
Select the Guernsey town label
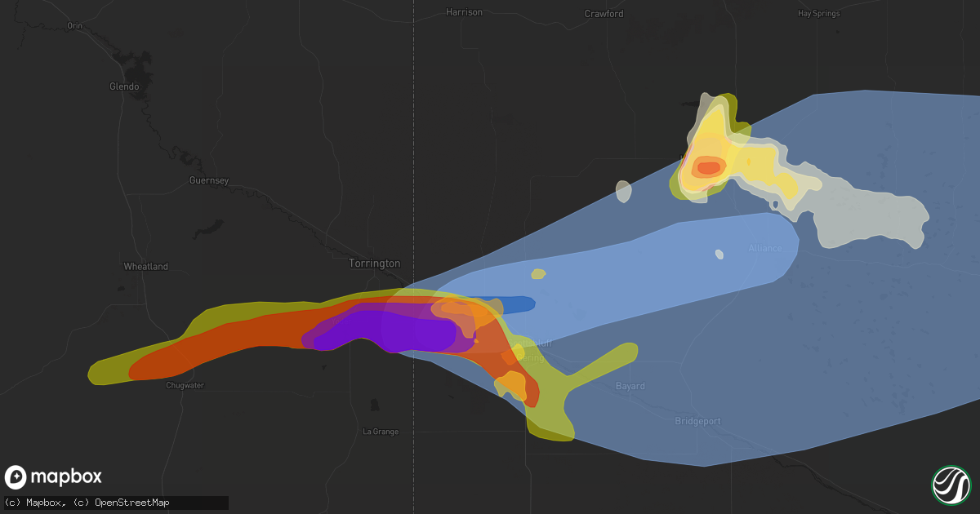[209, 180]
